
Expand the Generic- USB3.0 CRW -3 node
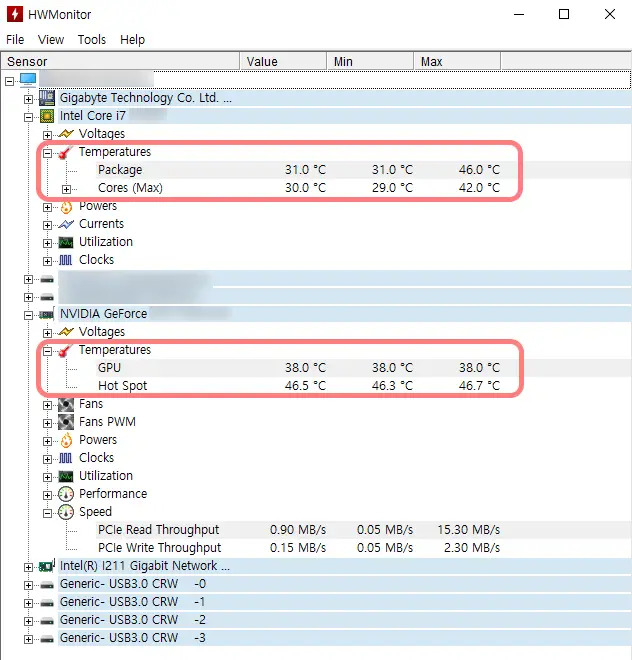click(28, 639)
